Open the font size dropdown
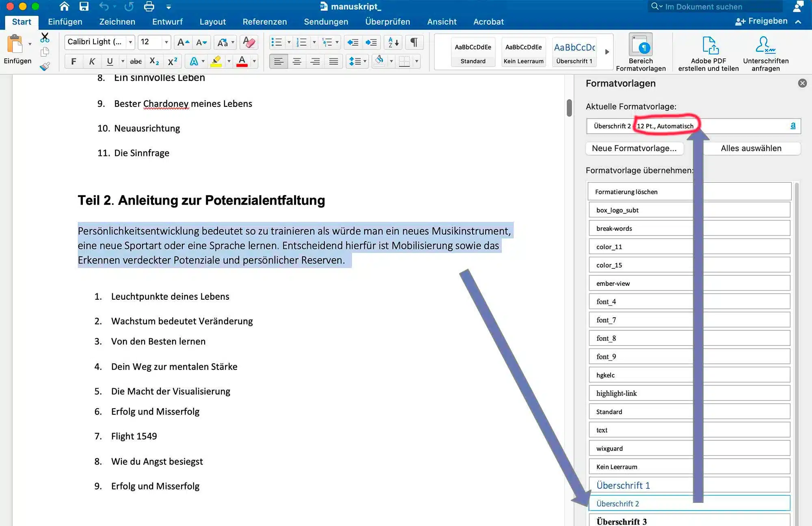 [166, 42]
